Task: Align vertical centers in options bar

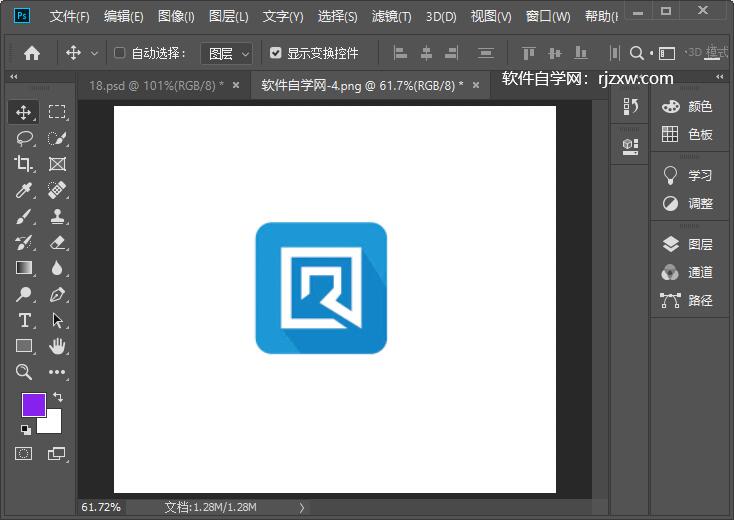Action: 555,53
